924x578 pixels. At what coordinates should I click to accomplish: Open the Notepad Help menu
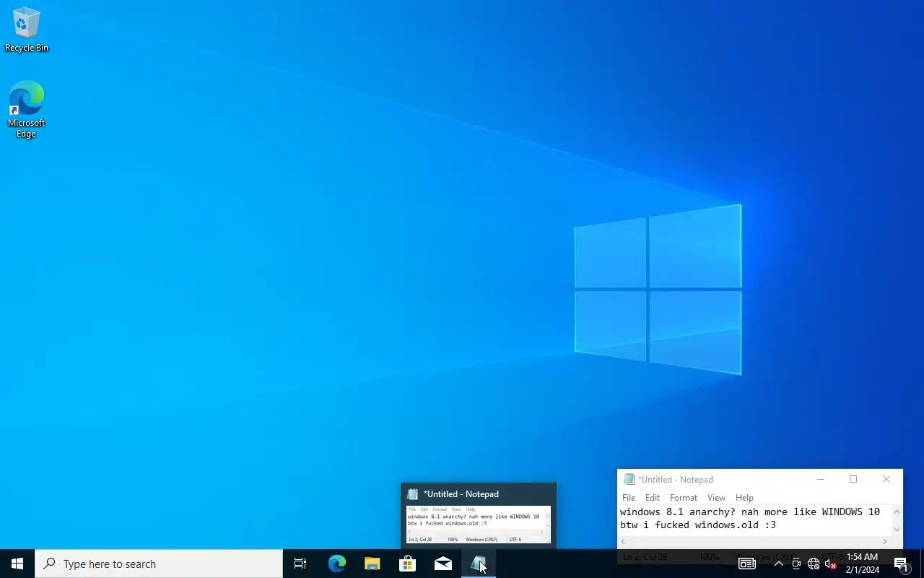[x=744, y=498]
